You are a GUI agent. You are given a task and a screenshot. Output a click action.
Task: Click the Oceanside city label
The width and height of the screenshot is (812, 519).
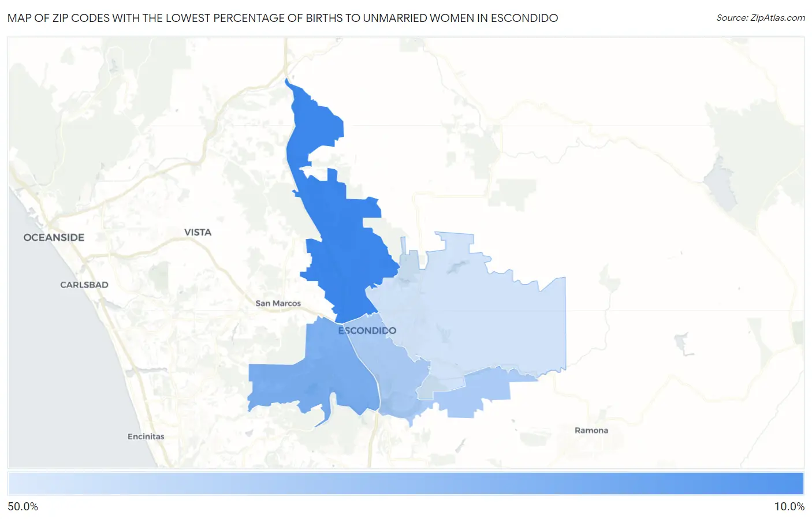tap(54, 237)
